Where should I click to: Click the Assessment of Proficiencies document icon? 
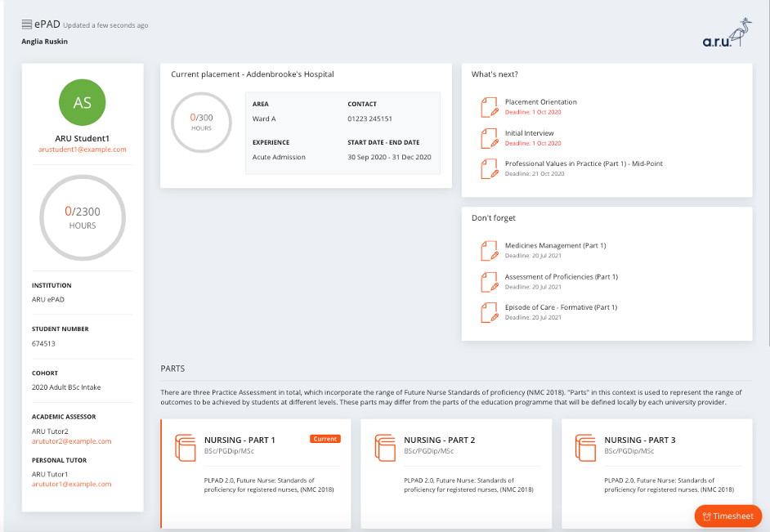point(489,282)
